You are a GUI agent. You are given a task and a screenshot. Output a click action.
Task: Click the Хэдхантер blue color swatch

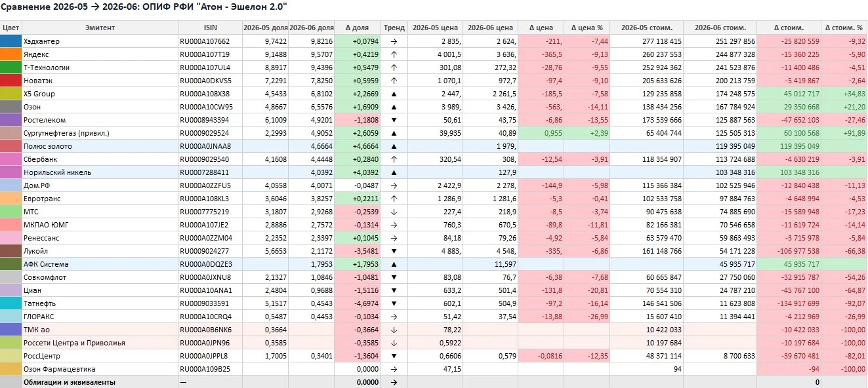pos(11,41)
